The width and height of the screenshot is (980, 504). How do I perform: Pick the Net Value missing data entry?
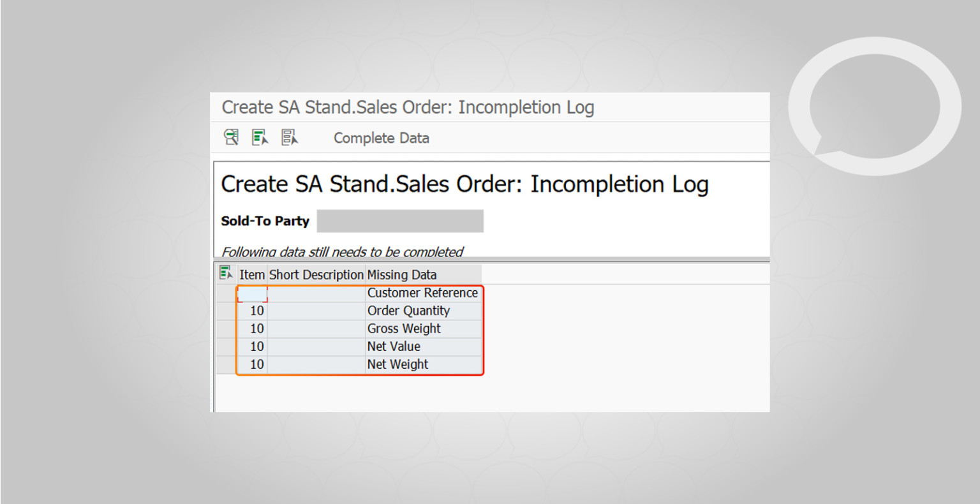[394, 346]
